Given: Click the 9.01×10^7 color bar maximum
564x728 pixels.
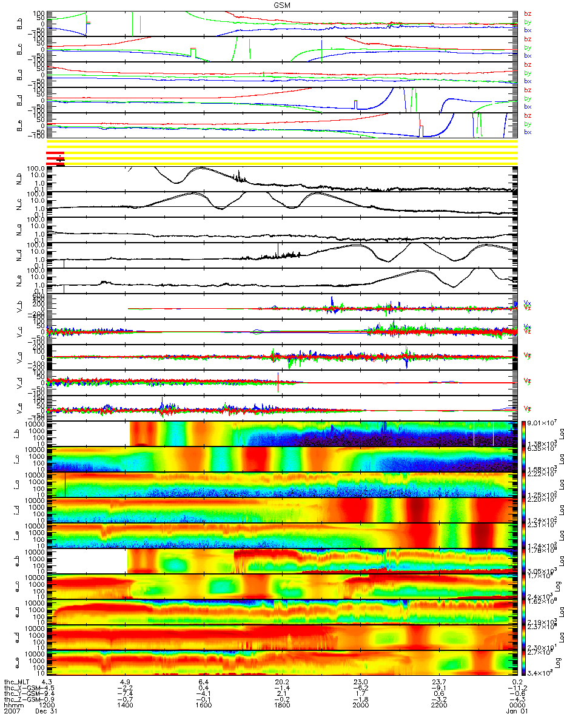Looking at the screenshot, I should pyautogui.click(x=541, y=423).
